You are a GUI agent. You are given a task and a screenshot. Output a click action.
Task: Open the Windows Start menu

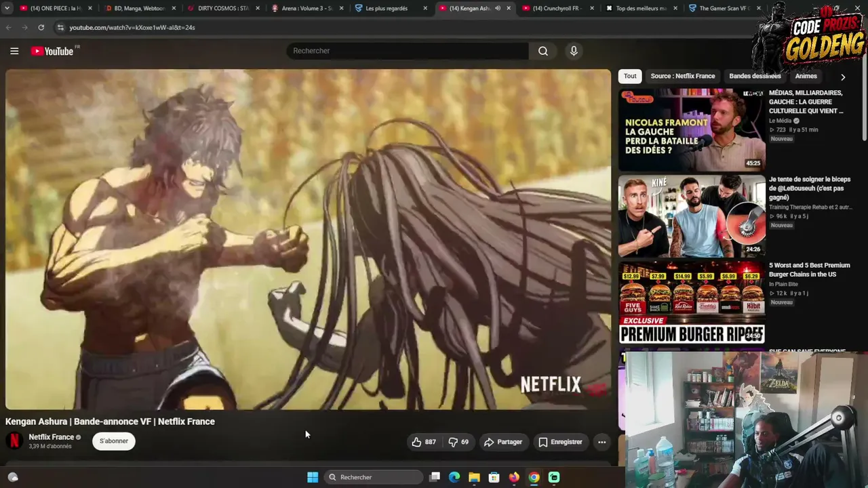coord(313,477)
